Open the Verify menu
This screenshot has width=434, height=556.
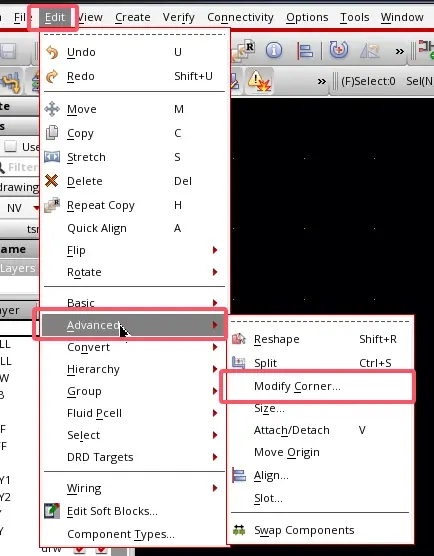click(x=179, y=17)
